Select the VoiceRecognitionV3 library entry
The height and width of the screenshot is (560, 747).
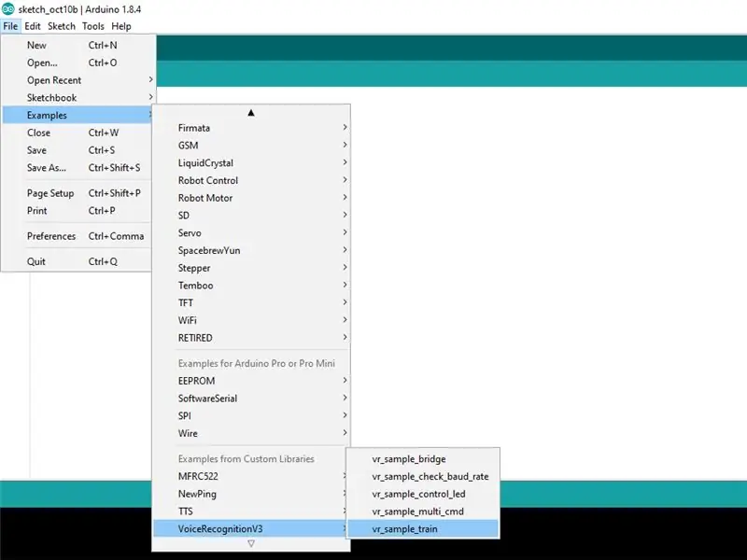250,529
